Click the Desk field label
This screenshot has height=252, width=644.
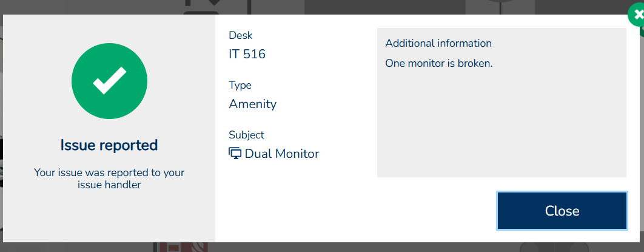(x=240, y=35)
